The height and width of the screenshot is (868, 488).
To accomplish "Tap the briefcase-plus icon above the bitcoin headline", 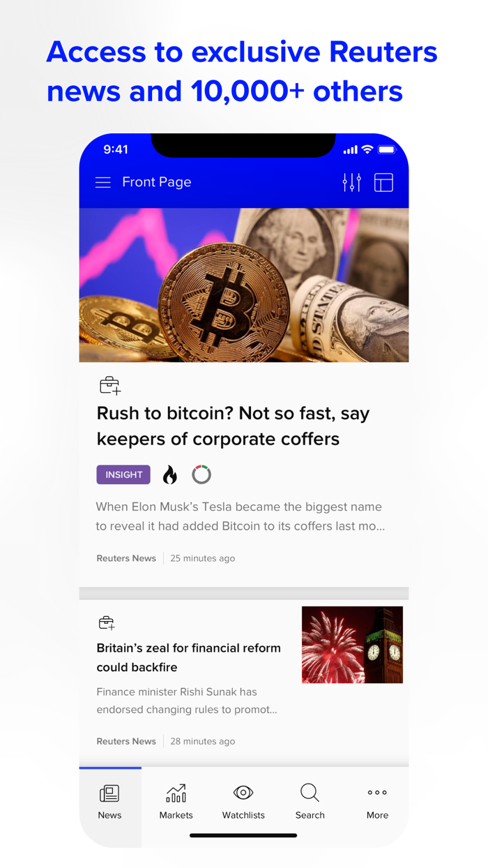I will (x=109, y=385).
